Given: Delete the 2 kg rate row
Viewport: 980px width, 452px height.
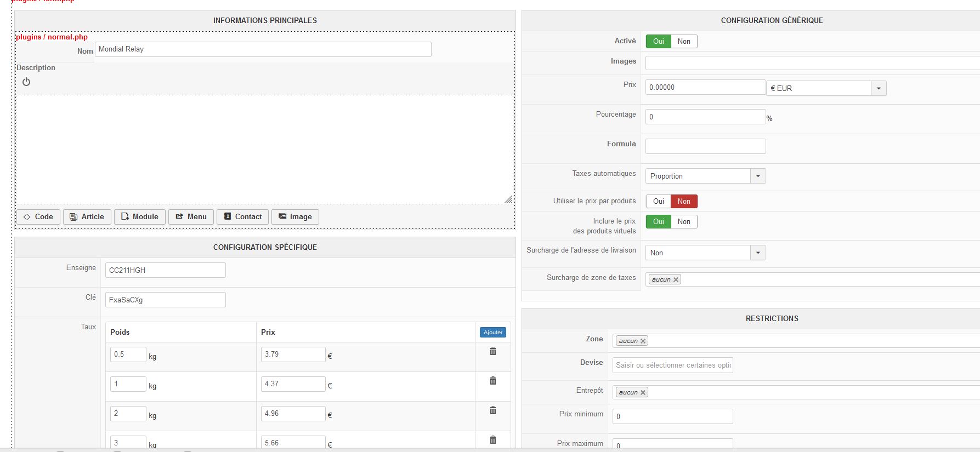Looking at the screenshot, I should 493,411.
